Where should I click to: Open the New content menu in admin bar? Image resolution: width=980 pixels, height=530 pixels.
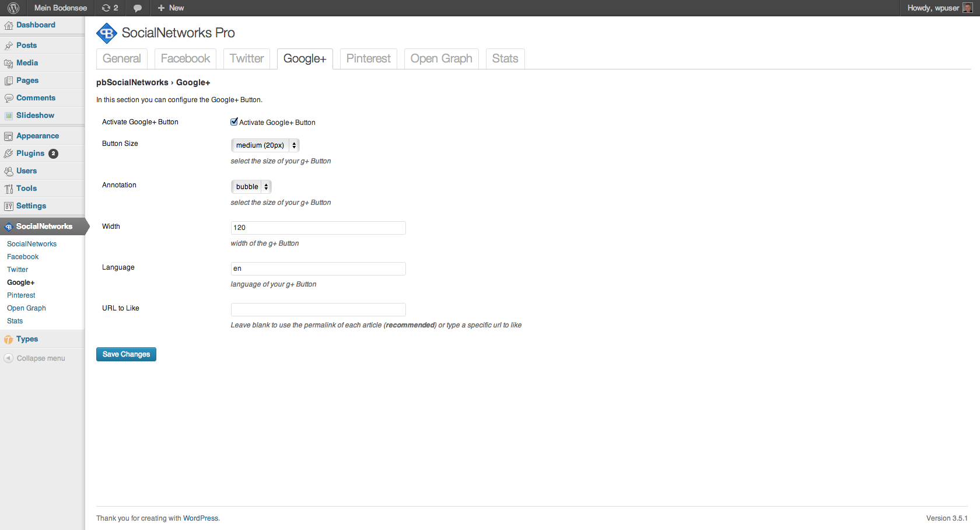click(x=170, y=8)
